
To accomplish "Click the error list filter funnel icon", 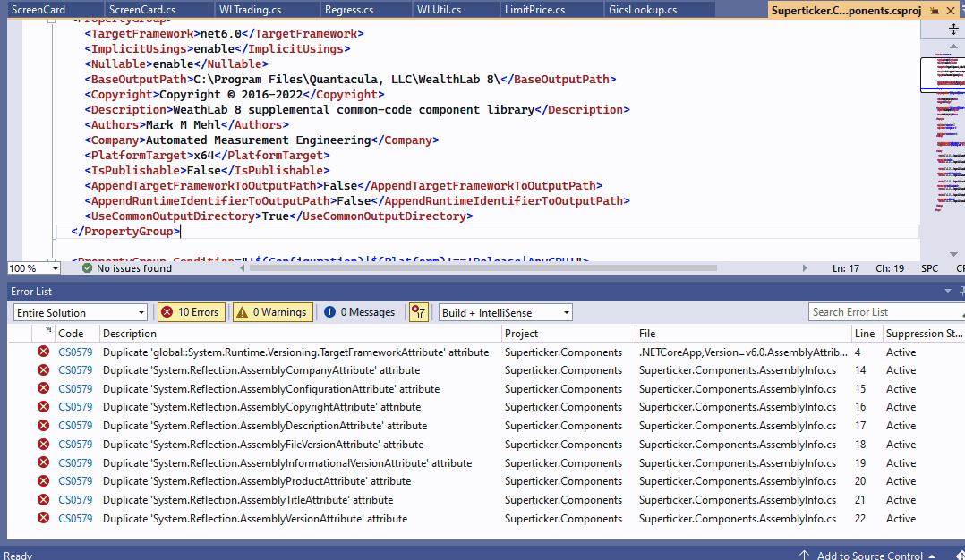I will pyautogui.click(x=418, y=312).
